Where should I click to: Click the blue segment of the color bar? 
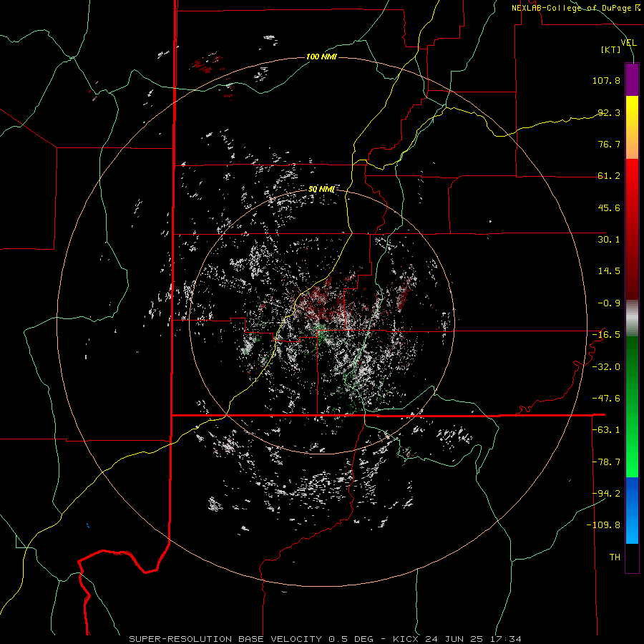coord(632,510)
